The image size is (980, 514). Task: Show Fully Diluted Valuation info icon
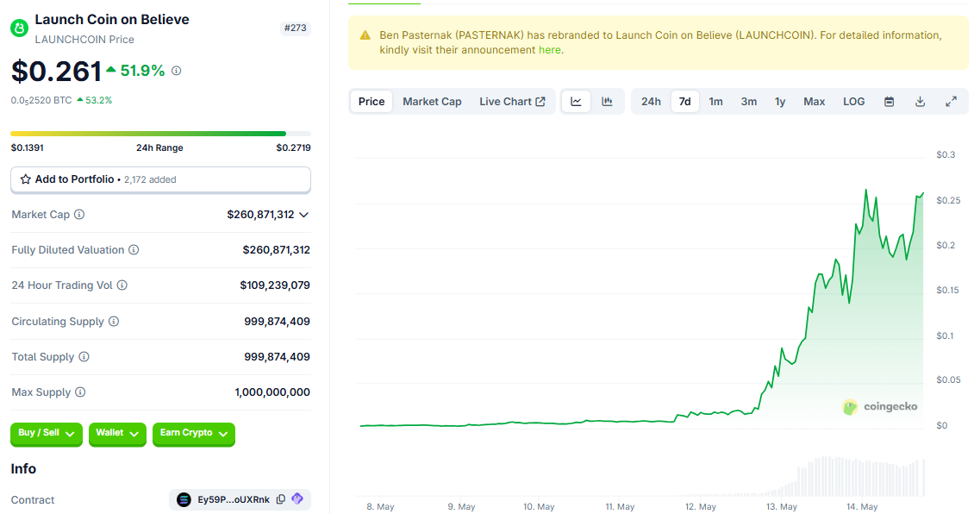point(134,249)
